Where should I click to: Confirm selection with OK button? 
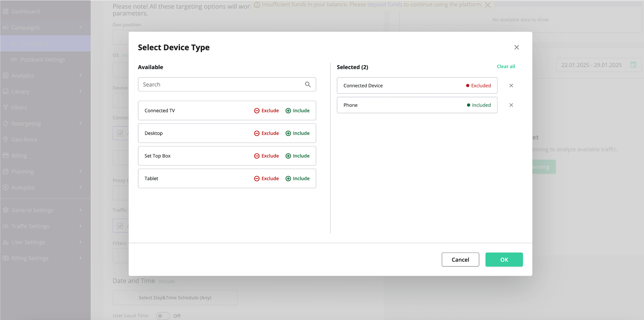coord(504,260)
